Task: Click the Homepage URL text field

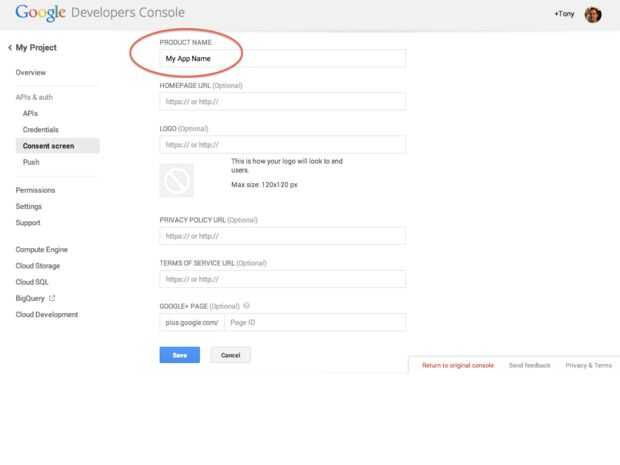Action: (282, 101)
